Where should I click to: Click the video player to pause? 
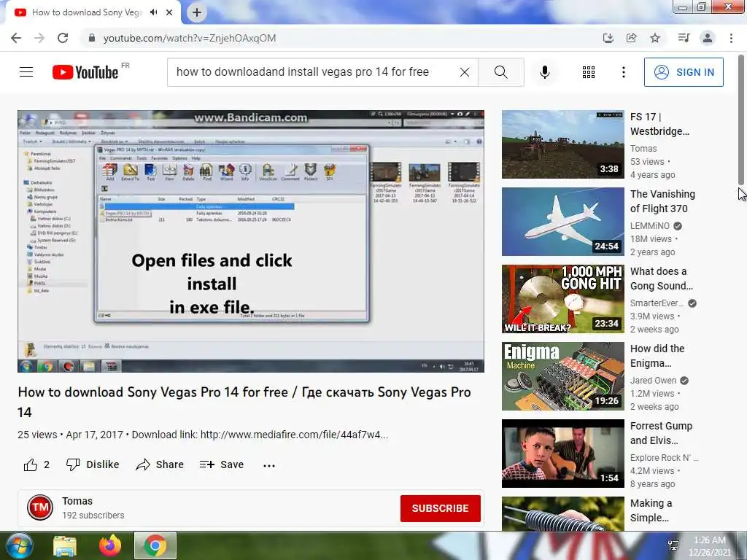tap(251, 241)
